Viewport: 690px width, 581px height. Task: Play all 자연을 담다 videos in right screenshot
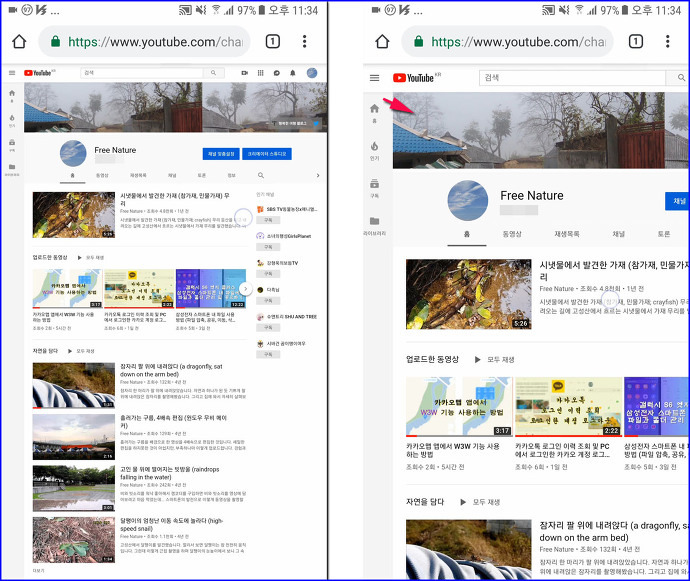click(480, 502)
